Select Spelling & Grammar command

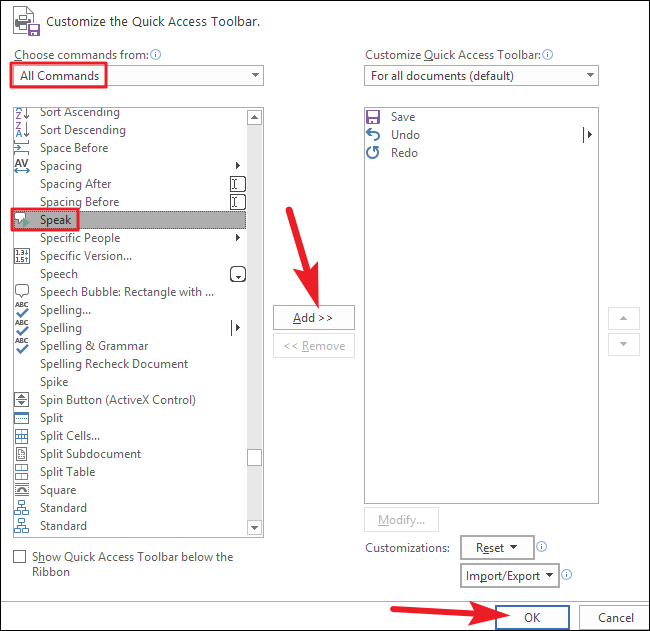(94, 346)
